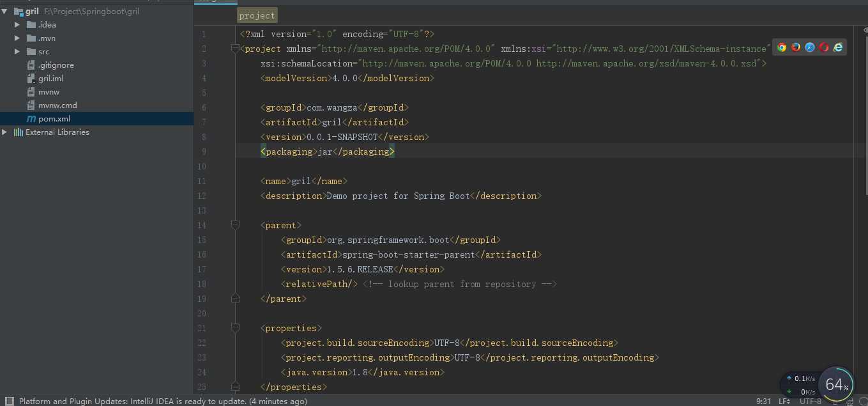
Task: Click the 1.5.6.RELEASE version text
Action: pos(360,269)
